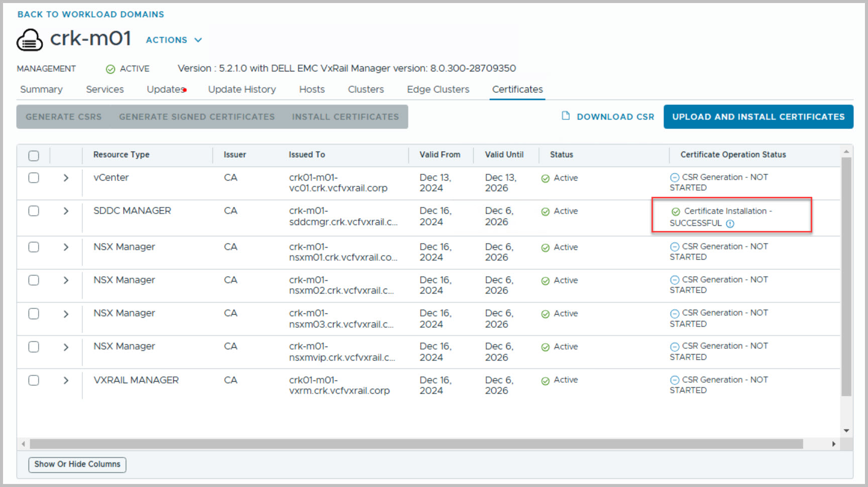This screenshot has width=868, height=487.
Task: Click the CSR Generation status icon for vCenter
Action: (675, 178)
